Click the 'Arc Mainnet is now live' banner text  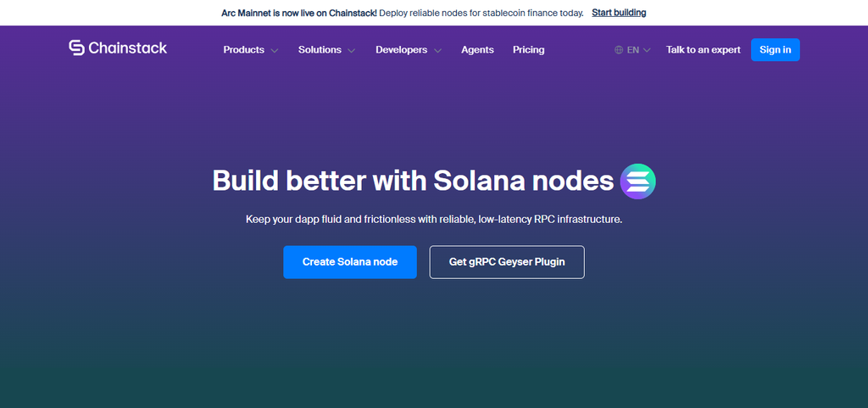point(299,13)
